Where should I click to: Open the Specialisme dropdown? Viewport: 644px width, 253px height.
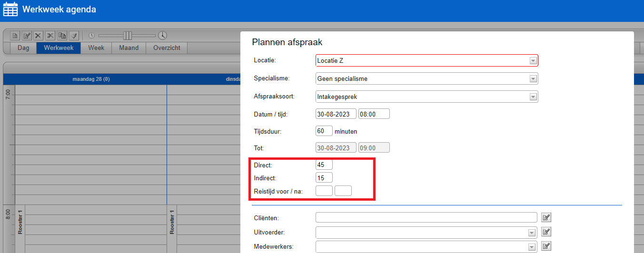[427, 78]
